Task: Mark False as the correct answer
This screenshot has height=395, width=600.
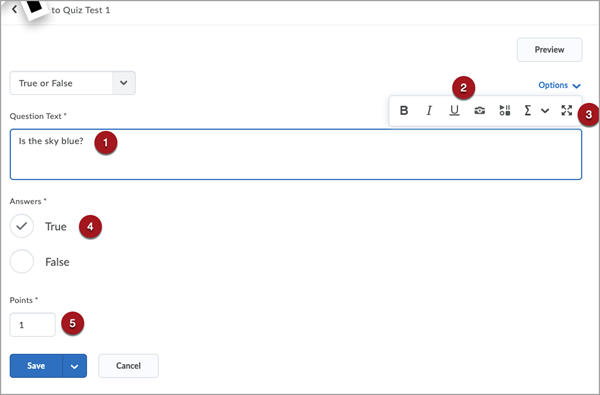Action: (x=22, y=261)
